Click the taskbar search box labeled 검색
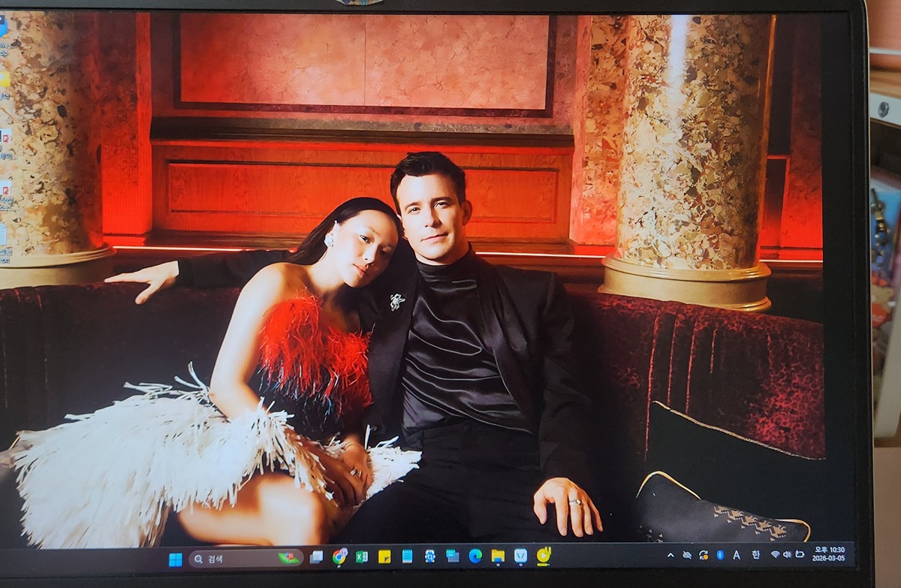This screenshot has width=901, height=588. (233, 558)
